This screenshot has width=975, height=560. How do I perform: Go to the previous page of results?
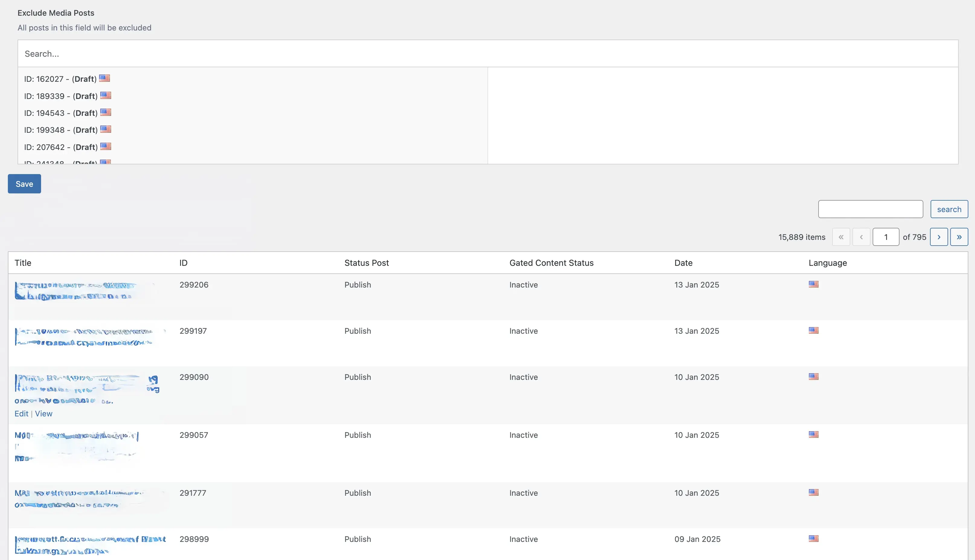click(x=862, y=237)
